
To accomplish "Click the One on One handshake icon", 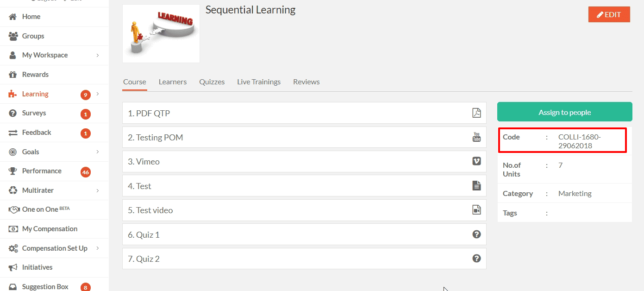I will [x=14, y=209].
